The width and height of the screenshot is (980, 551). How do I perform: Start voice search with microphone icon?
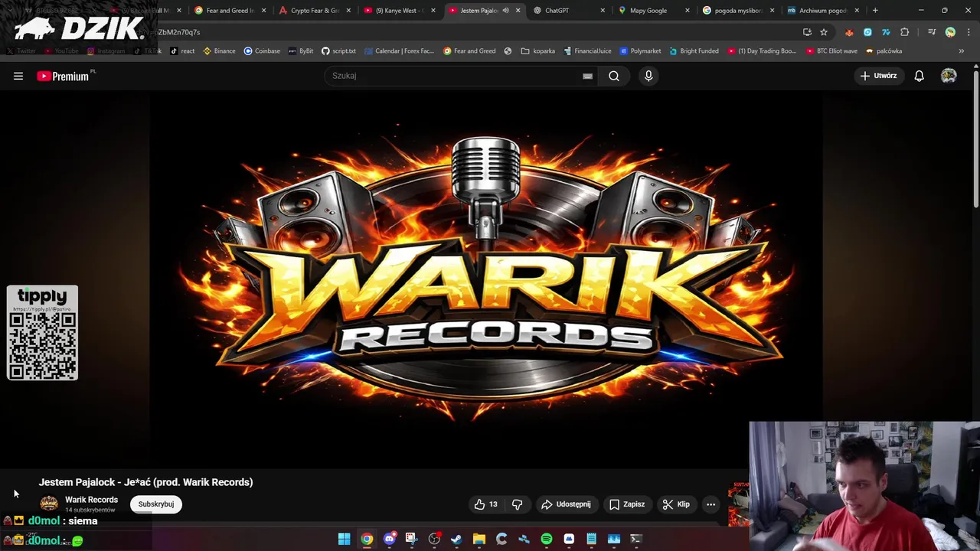(648, 76)
